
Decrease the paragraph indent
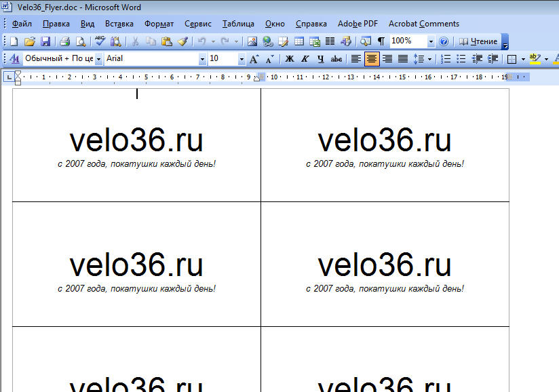pos(477,58)
